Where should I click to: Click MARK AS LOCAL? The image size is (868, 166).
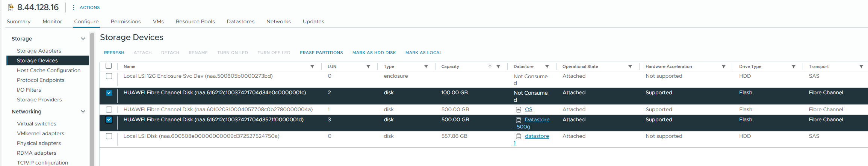coord(423,53)
